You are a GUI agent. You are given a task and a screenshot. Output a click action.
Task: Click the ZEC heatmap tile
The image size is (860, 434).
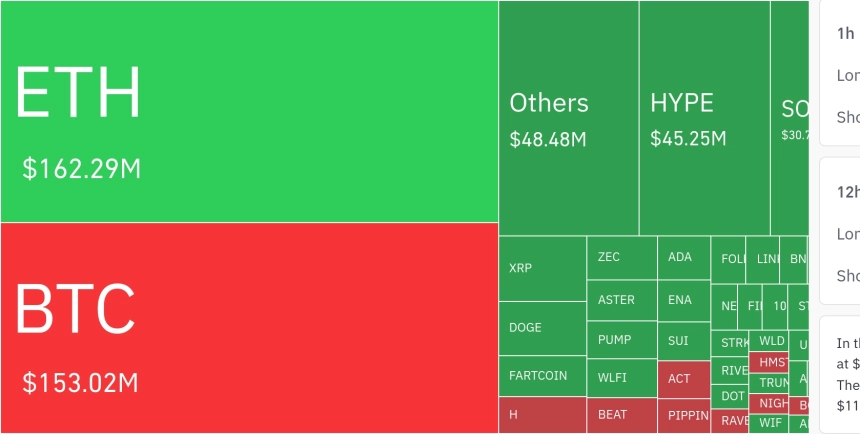tap(621, 258)
